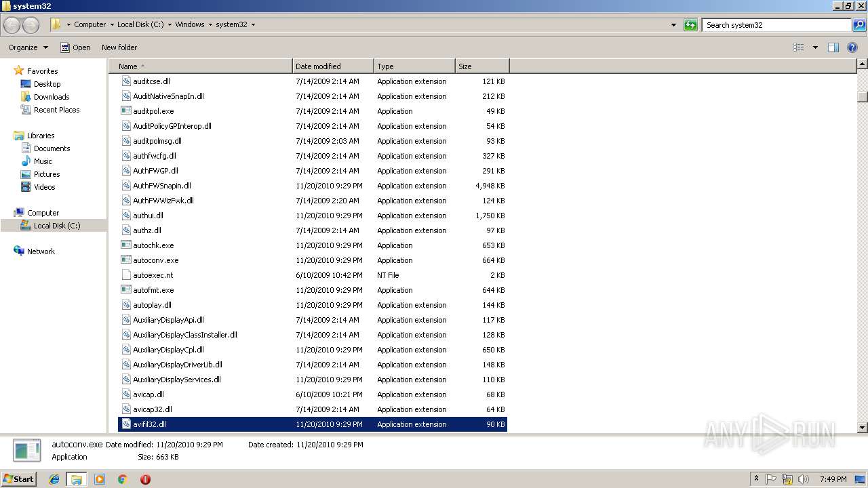The height and width of the screenshot is (488, 868).
Task: Click the Search system32 input field
Action: coord(777,25)
